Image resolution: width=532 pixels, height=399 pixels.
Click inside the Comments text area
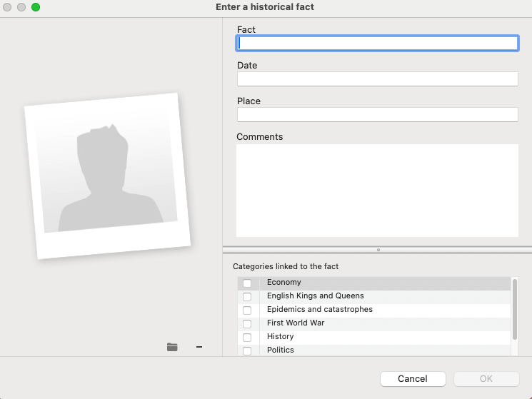pyautogui.click(x=377, y=191)
